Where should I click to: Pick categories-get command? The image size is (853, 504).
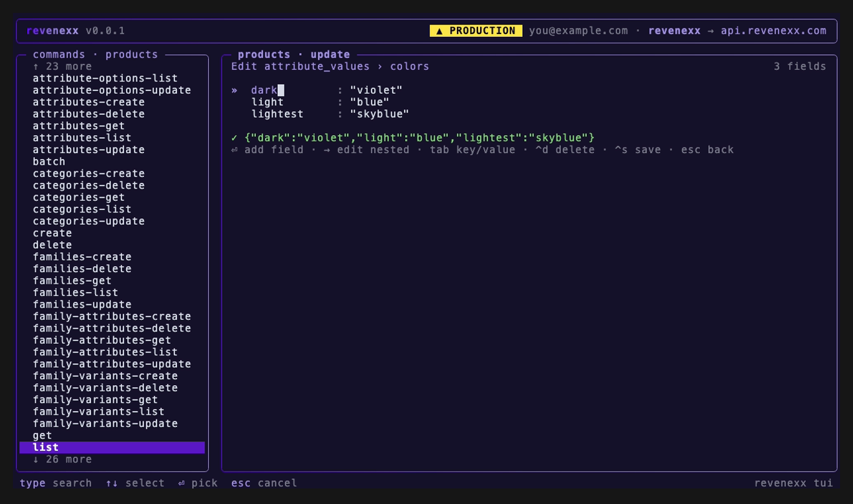[79, 197]
